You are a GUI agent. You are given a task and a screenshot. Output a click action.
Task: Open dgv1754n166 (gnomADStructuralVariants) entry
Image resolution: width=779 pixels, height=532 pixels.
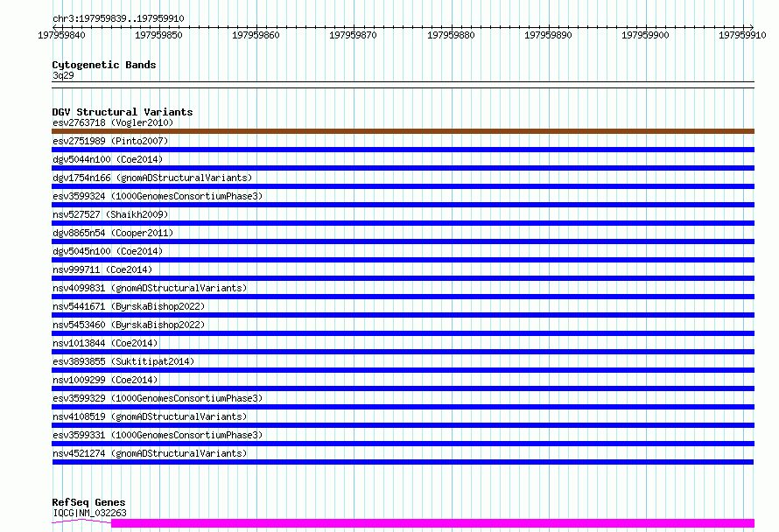(x=152, y=178)
